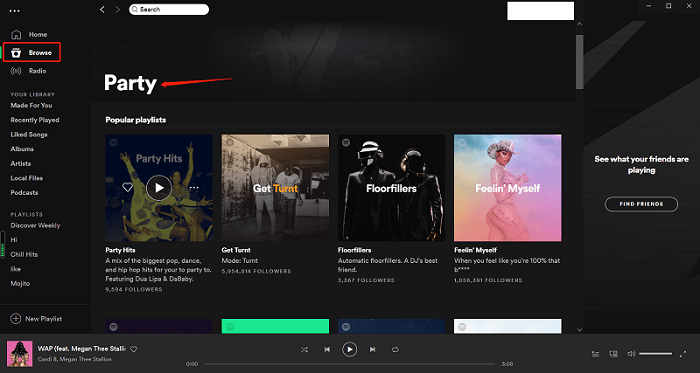Click the Party Hits title link
Viewport: 700px width, 373px height.
[121, 250]
